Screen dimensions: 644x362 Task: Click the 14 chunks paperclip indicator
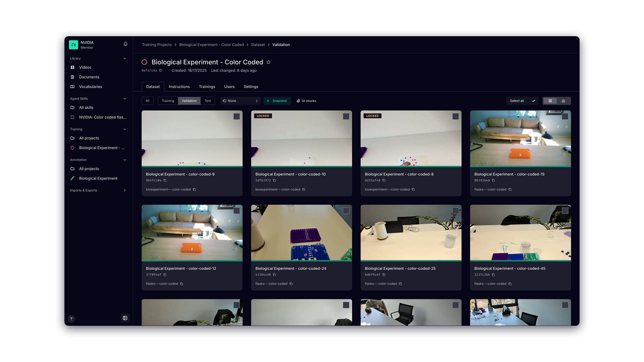pos(307,101)
